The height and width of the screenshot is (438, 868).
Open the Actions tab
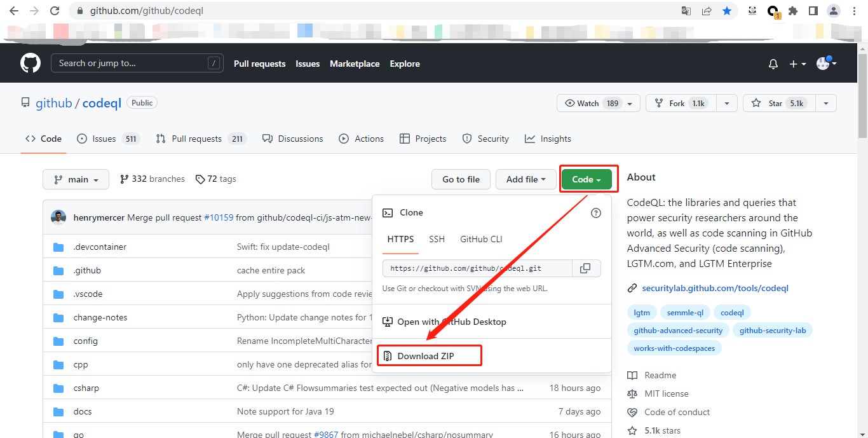pyautogui.click(x=362, y=139)
